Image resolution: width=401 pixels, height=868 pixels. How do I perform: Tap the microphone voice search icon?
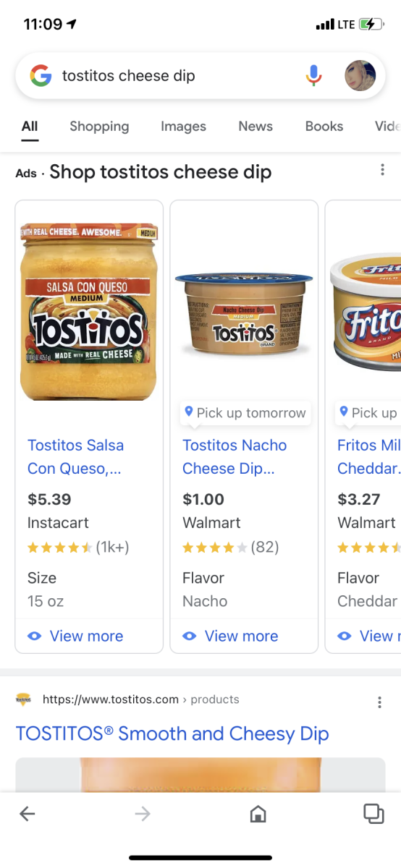(313, 75)
